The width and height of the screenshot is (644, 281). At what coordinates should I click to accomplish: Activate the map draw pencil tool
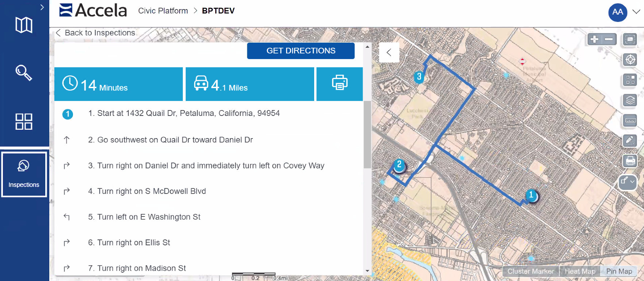point(630,140)
